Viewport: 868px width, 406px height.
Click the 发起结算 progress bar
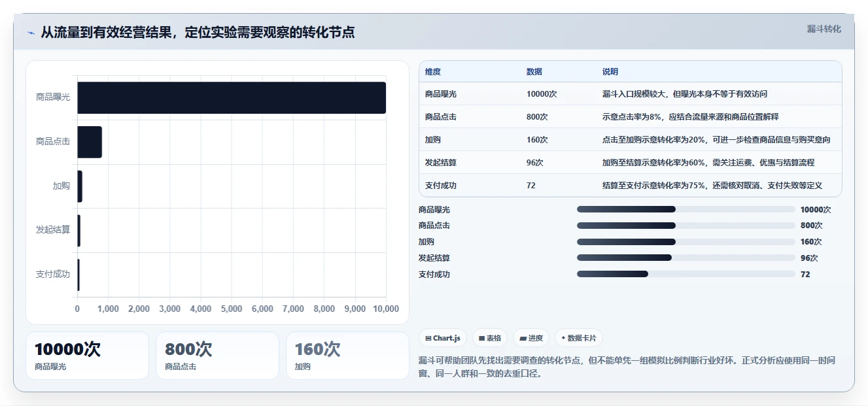tap(686, 258)
